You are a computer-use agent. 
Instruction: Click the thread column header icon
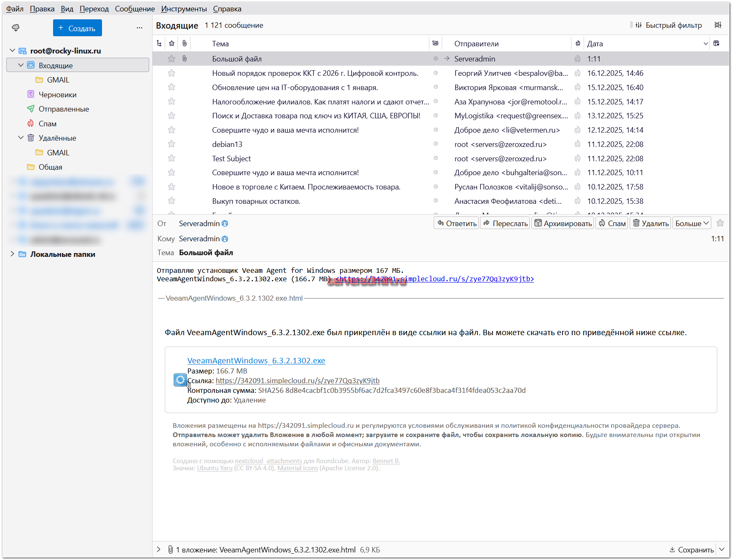coord(159,43)
